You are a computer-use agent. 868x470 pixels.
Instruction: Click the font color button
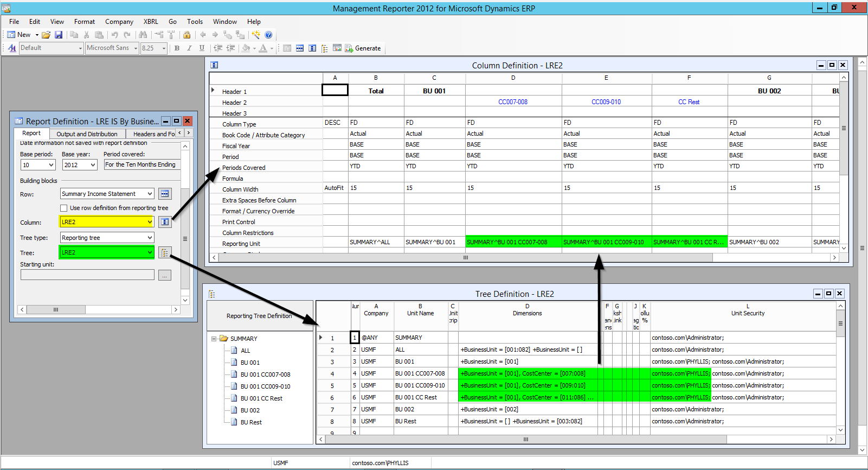click(x=263, y=48)
